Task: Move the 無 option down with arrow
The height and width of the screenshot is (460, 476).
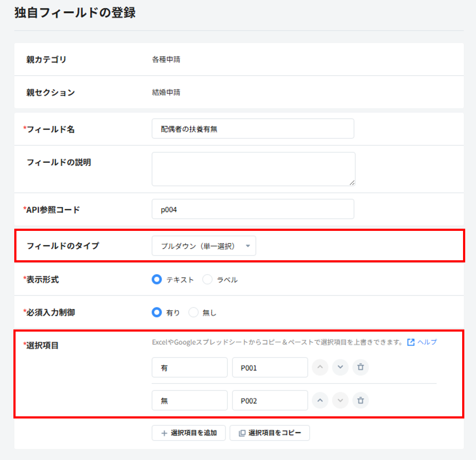Action: point(340,400)
